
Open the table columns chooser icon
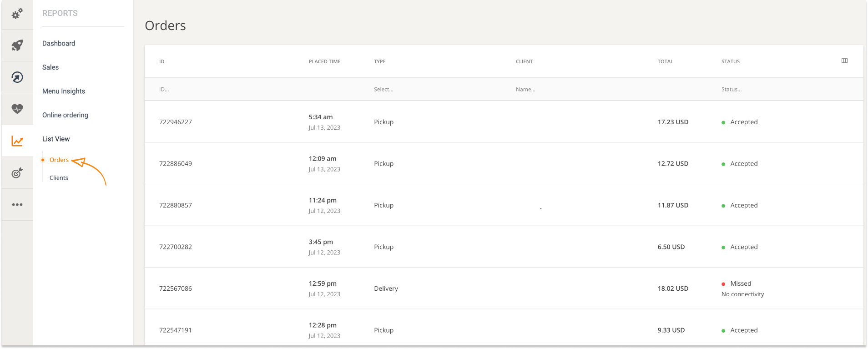(x=844, y=61)
